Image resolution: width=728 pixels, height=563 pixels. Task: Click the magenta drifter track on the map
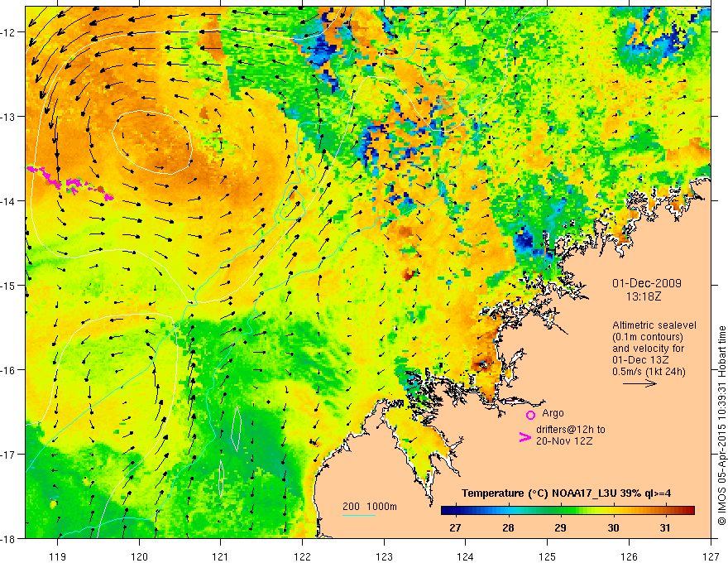[69, 184]
